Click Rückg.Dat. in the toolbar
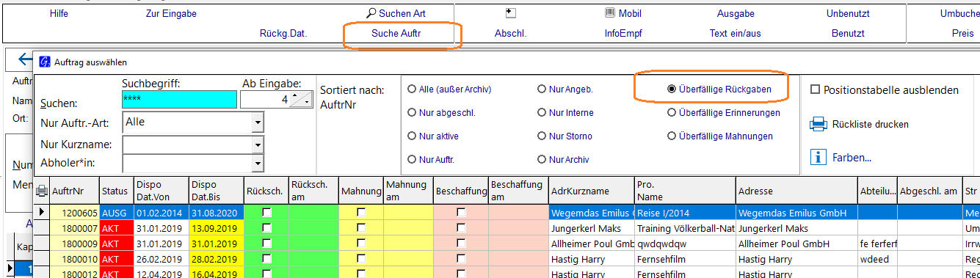The height and width of the screenshot is (278, 980). pos(283,33)
